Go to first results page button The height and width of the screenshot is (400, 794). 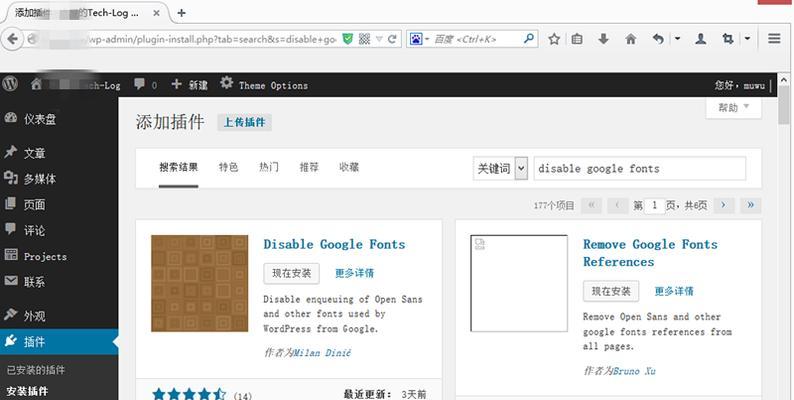[x=591, y=205]
